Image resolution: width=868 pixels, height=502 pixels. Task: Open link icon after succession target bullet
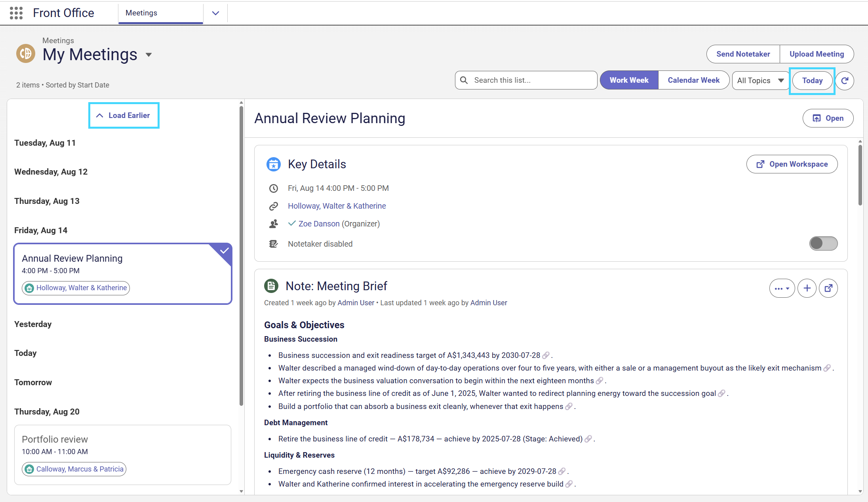546,355
